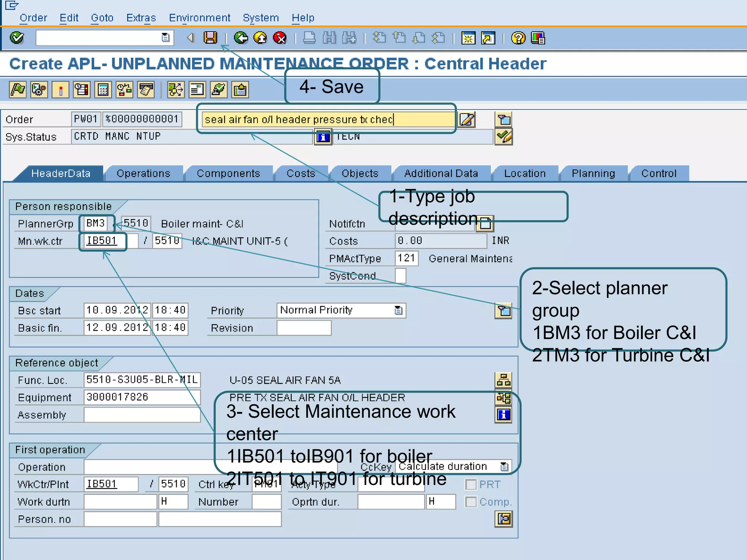Open the Edit menu
Image resolution: width=747 pixels, height=560 pixels.
(69, 17)
